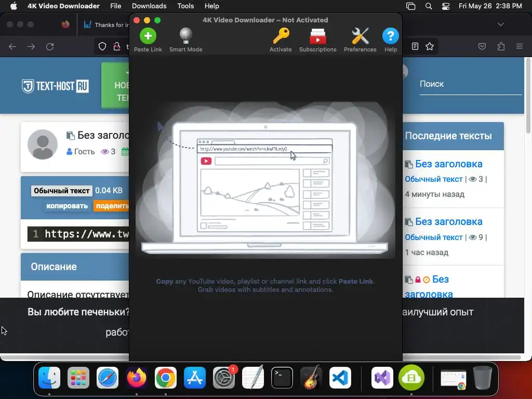Open Launchpad from the Dock

[x=78, y=377]
